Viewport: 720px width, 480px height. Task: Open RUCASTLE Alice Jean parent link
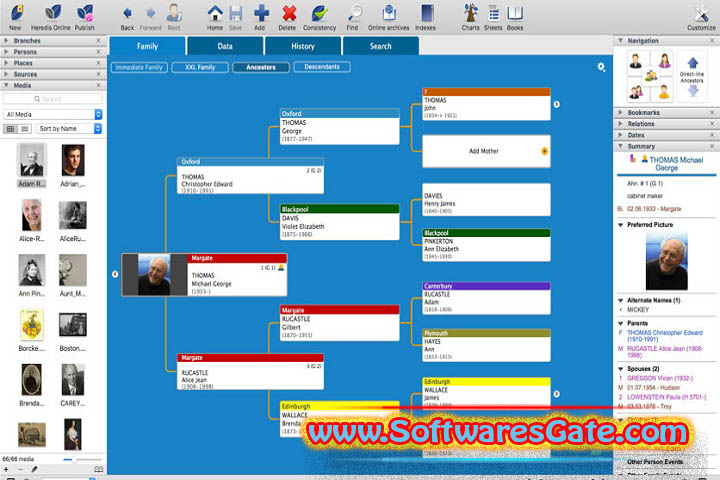coord(664,352)
